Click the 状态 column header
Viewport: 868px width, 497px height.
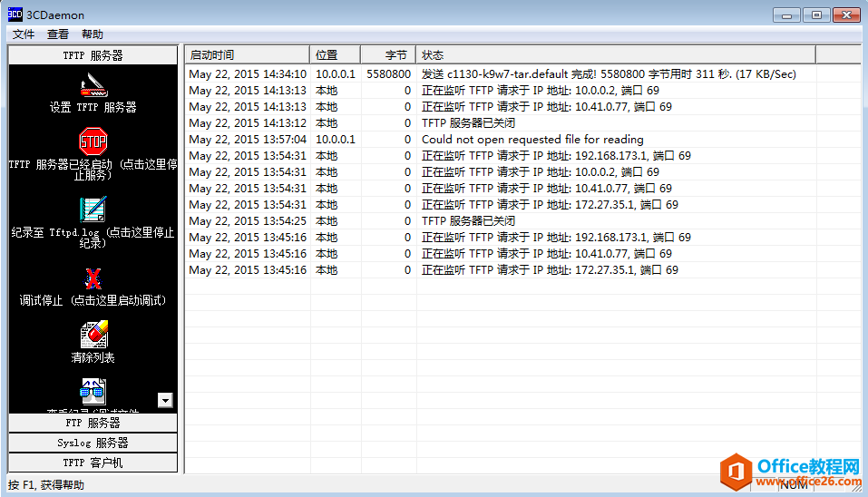[x=615, y=55]
